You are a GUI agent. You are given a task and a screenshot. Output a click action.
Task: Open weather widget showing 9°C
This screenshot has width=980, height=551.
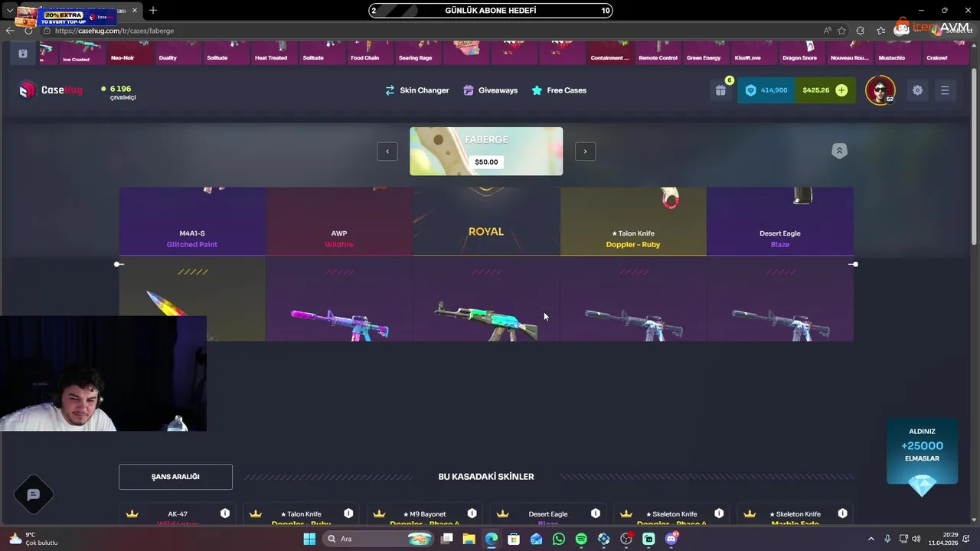point(32,539)
